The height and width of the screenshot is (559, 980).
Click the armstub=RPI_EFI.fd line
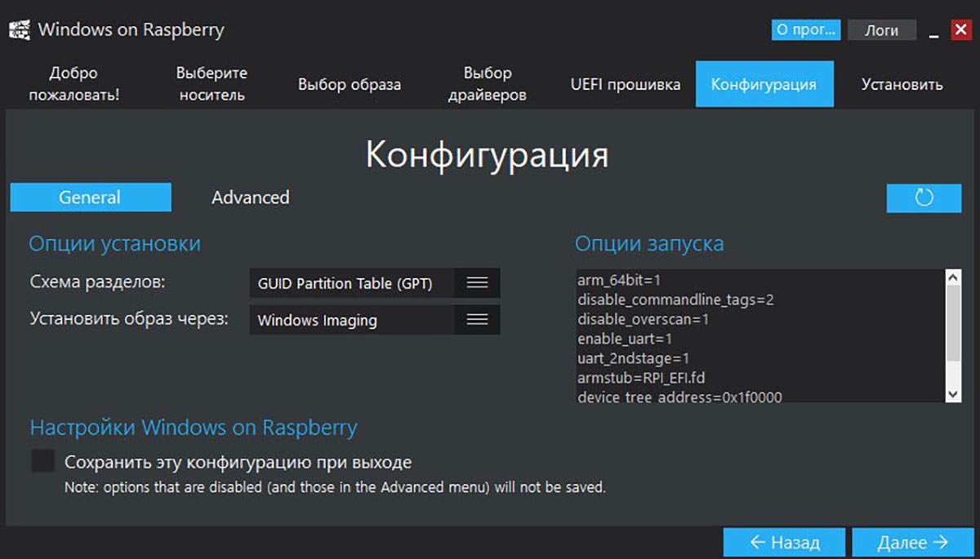pyautogui.click(x=641, y=378)
